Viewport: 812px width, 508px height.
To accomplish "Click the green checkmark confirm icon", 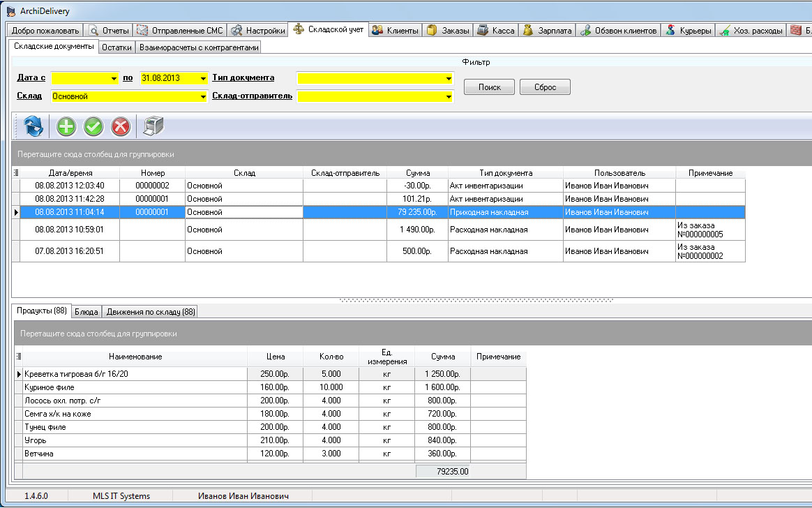I will [93, 126].
